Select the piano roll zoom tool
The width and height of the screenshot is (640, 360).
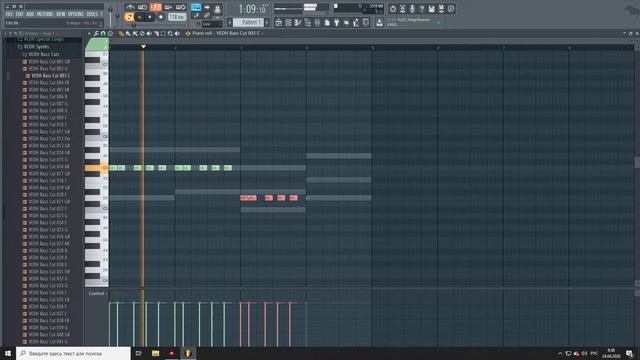point(170,33)
